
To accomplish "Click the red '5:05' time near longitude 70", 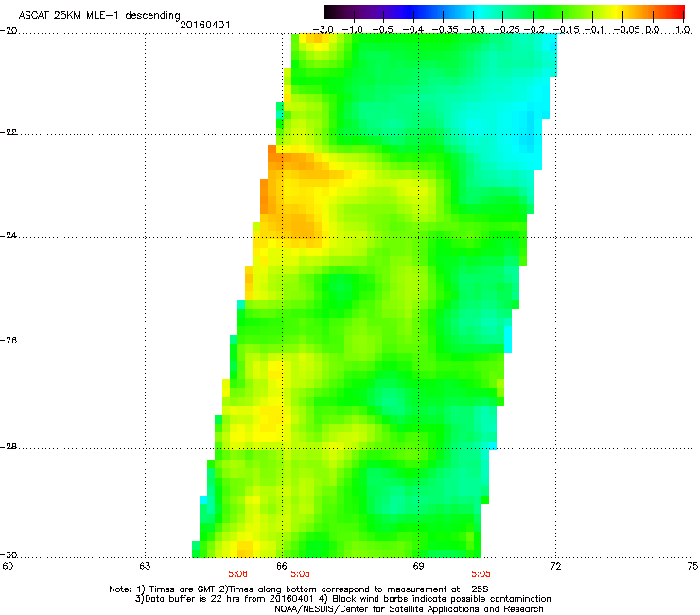I will pos(481,574).
